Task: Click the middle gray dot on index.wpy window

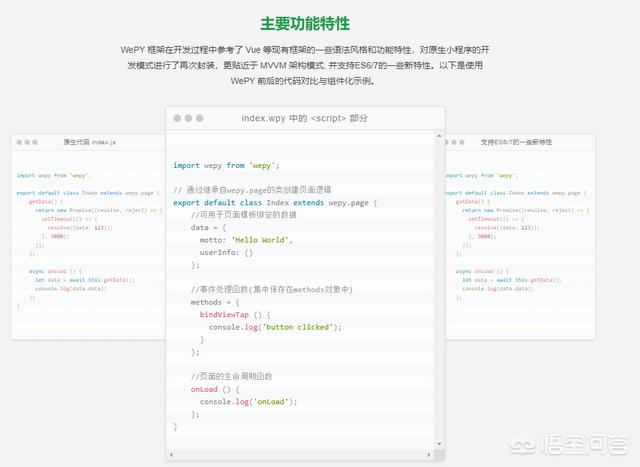Action: (187, 118)
